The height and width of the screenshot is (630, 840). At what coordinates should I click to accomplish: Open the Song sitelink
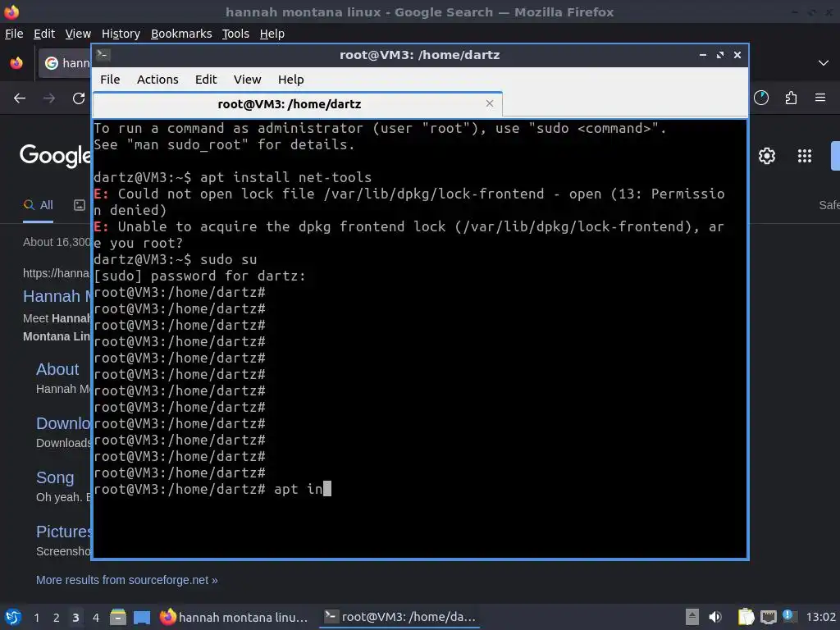55,477
